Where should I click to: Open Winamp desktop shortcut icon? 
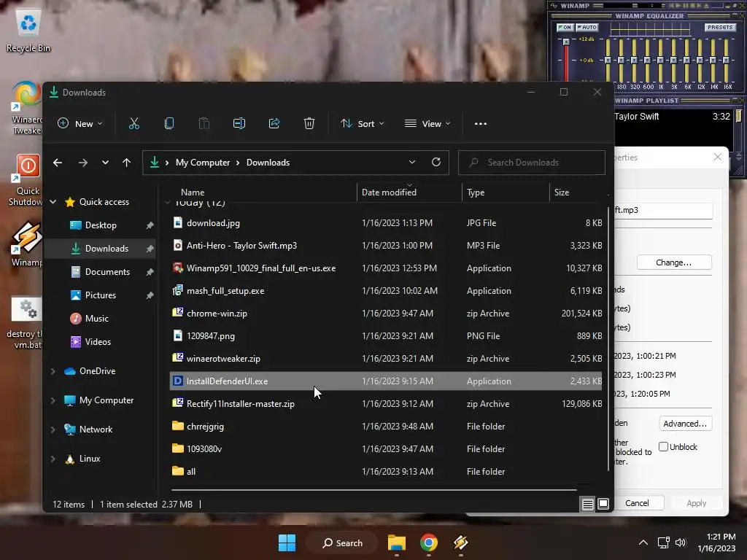[x=26, y=244]
